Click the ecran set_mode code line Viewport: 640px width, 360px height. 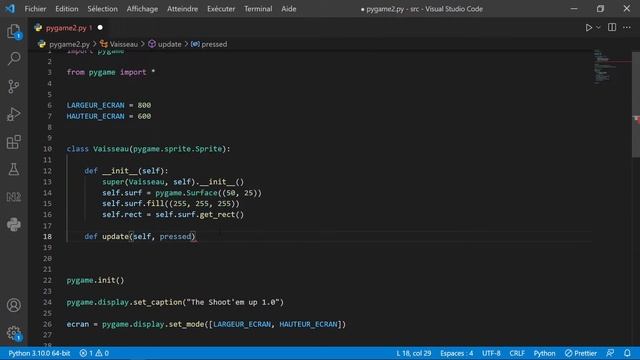[x=206, y=324]
